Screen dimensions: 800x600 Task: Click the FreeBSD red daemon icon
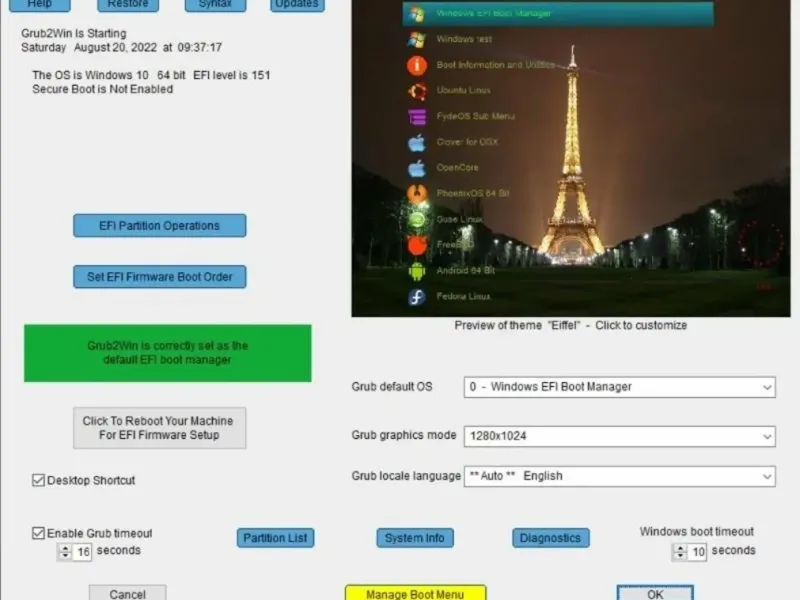(417, 245)
